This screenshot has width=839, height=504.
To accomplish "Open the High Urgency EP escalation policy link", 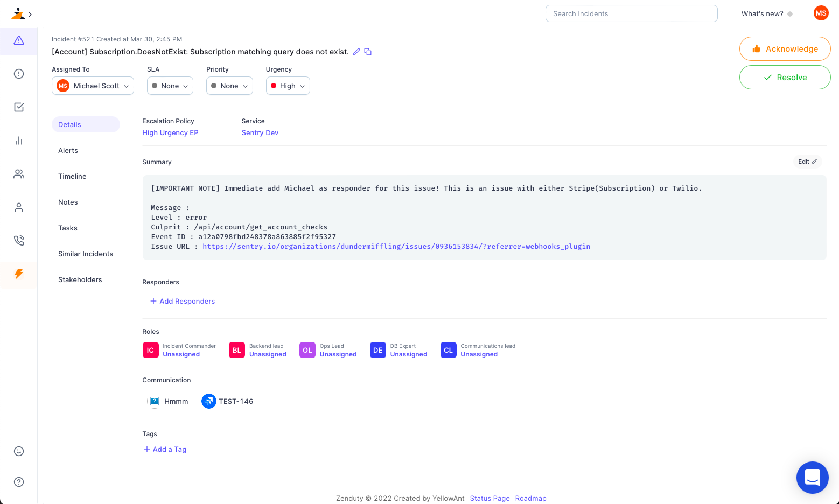I will tap(170, 132).
